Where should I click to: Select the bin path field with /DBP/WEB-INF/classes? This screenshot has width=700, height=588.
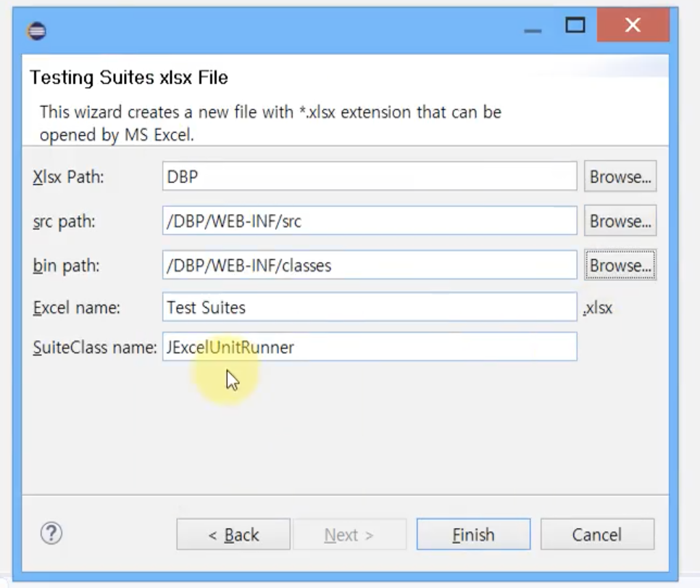point(370,266)
